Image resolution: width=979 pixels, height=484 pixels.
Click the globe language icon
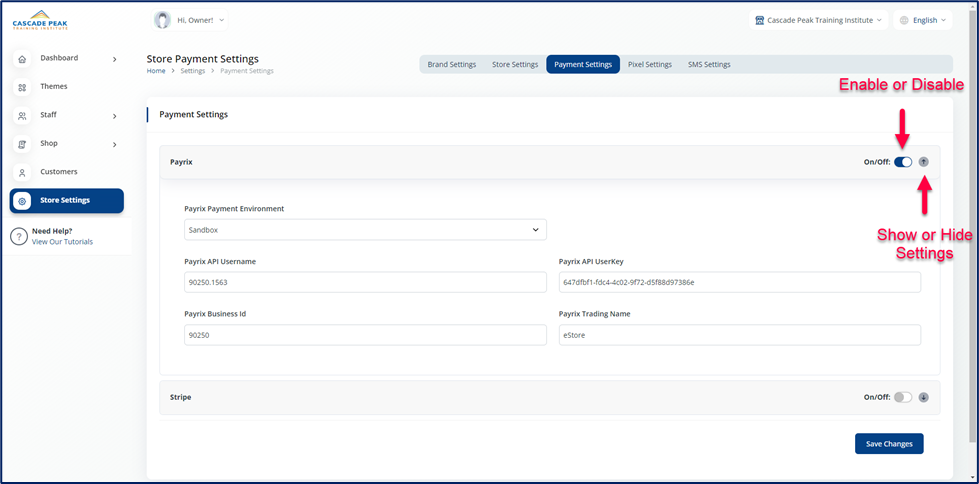pos(903,20)
